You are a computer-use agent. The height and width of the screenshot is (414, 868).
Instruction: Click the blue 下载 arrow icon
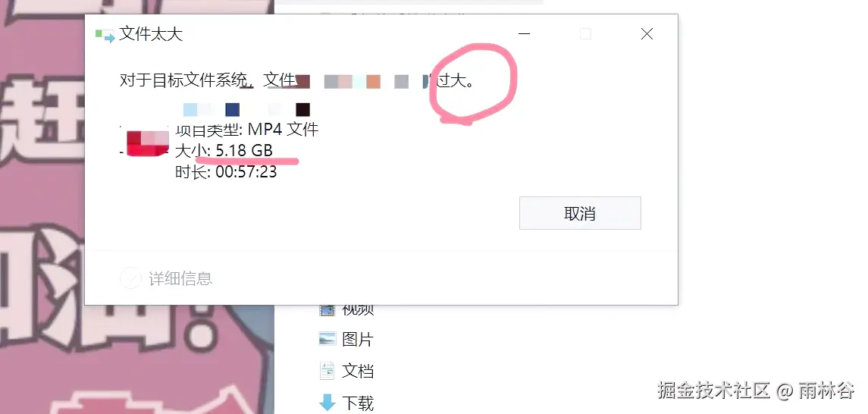(327, 403)
